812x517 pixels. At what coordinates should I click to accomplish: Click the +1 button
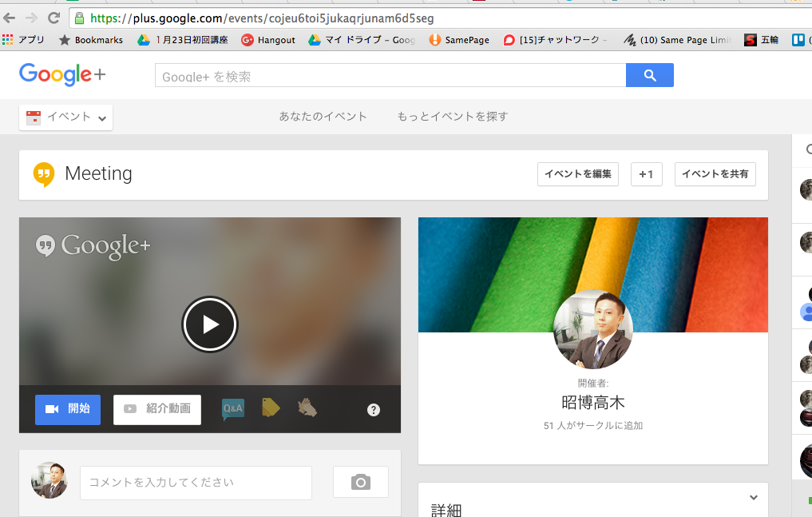(x=646, y=174)
